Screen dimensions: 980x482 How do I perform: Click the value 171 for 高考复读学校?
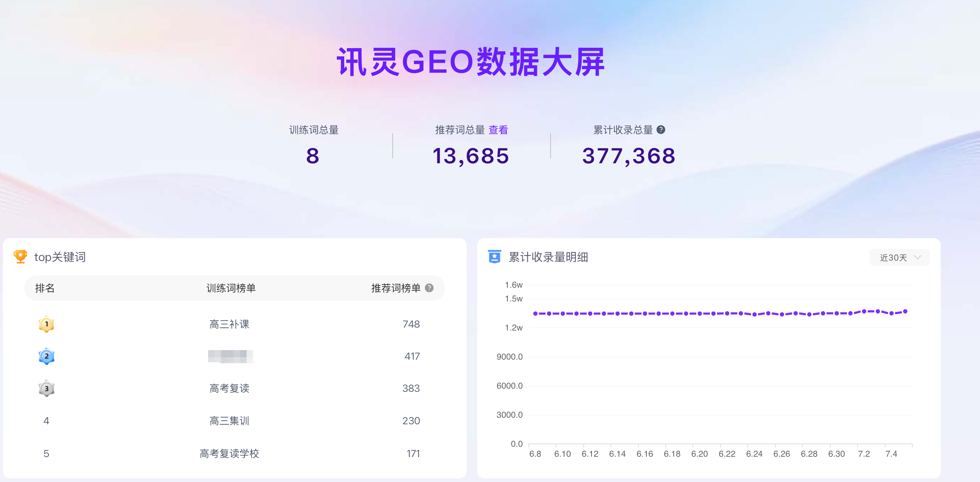(413, 453)
